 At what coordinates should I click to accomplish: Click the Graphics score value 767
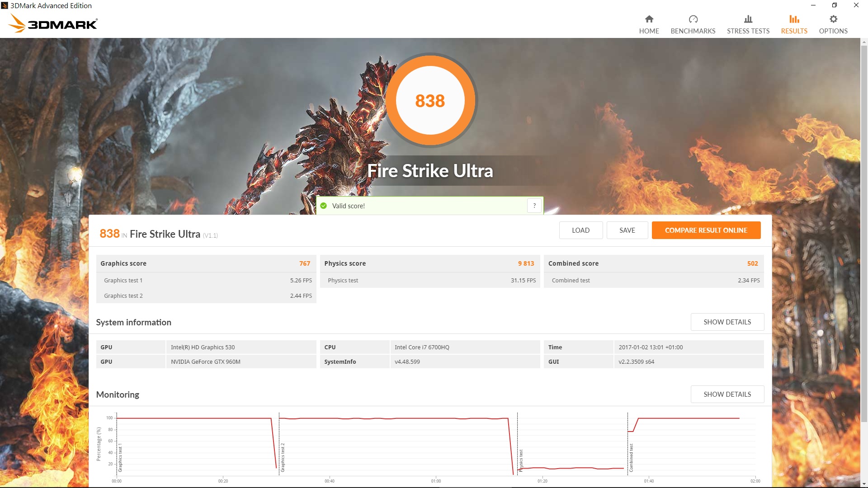(305, 263)
